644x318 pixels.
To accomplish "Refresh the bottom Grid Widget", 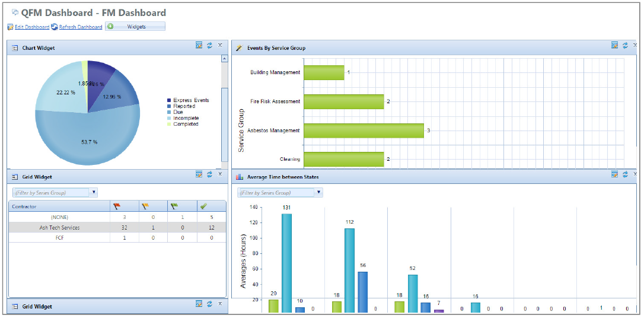I will click(209, 304).
